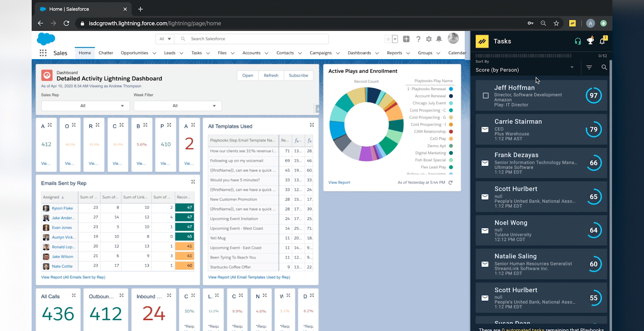The width and height of the screenshot is (644, 331).
Task: Refresh the Active Plays chart icon
Action: tap(450, 182)
